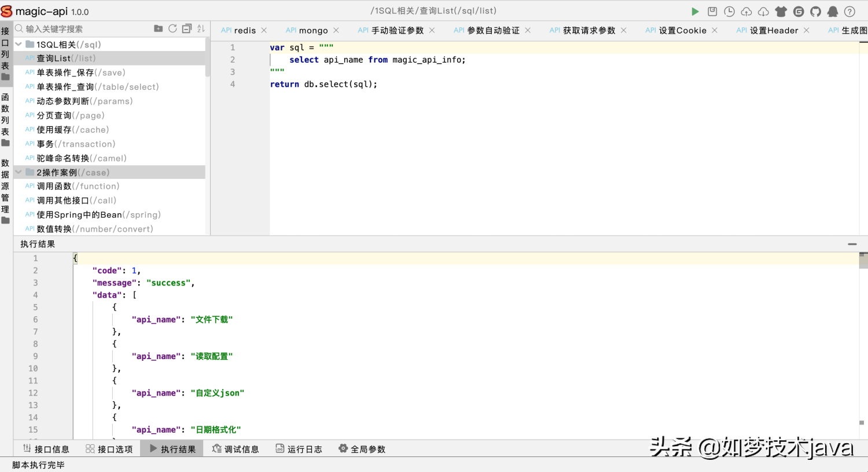Minimize the 执行结果 panel
The height and width of the screenshot is (472, 868).
pyautogui.click(x=852, y=244)
